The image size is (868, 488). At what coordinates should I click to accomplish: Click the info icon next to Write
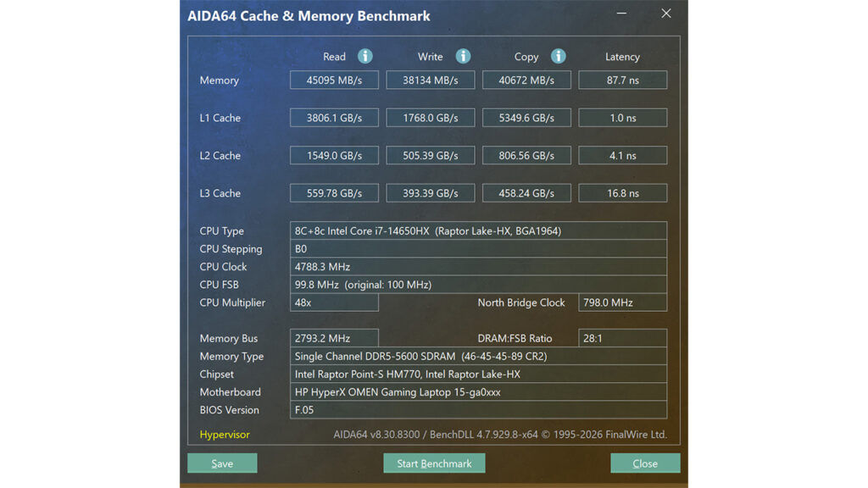463,56
